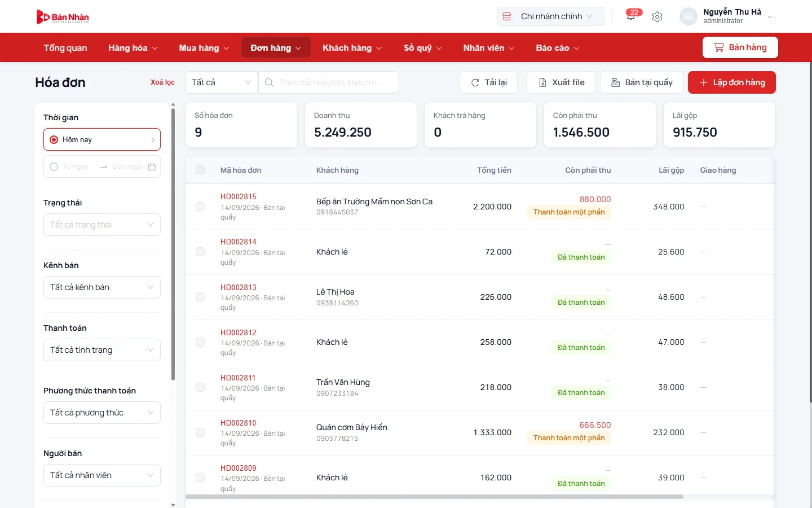Tick the checkbox for invoice HD002811
The image size is (812, 508).
pos(200,387)
